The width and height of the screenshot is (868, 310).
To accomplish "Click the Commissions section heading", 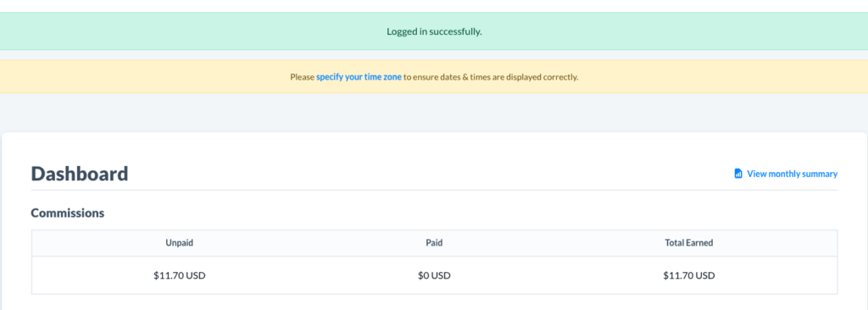I will (x=68, y=213).
